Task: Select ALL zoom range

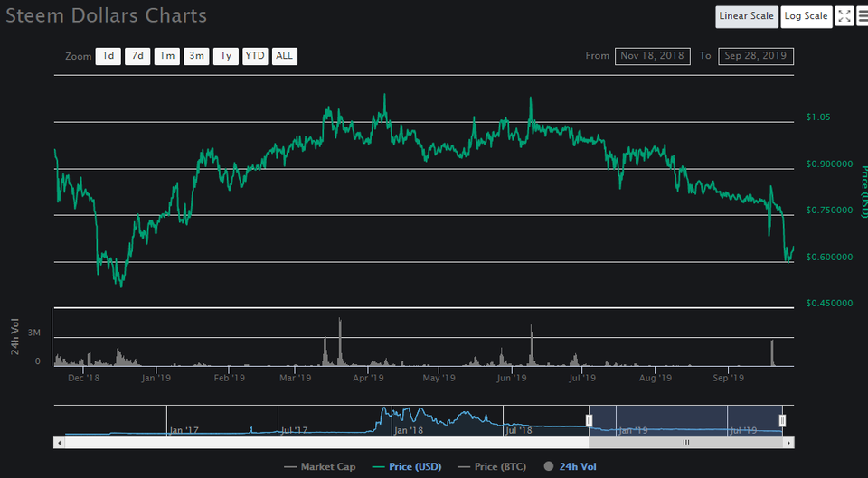Action: [x=285, y=56]
